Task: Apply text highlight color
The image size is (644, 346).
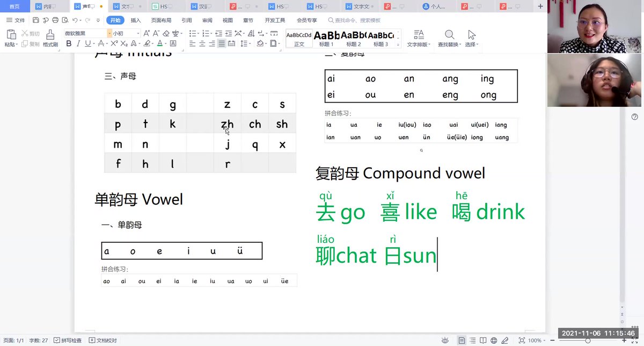Action: click(x=145, y=43)
